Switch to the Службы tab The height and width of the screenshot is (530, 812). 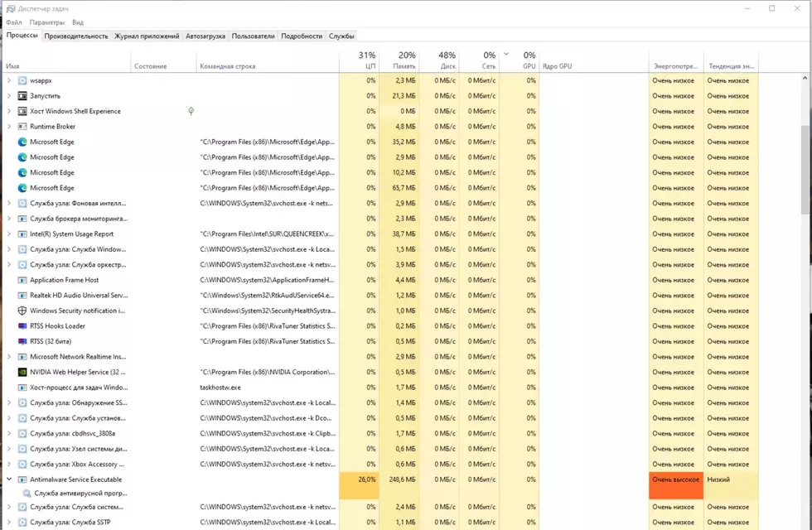(x=341, y=36)
